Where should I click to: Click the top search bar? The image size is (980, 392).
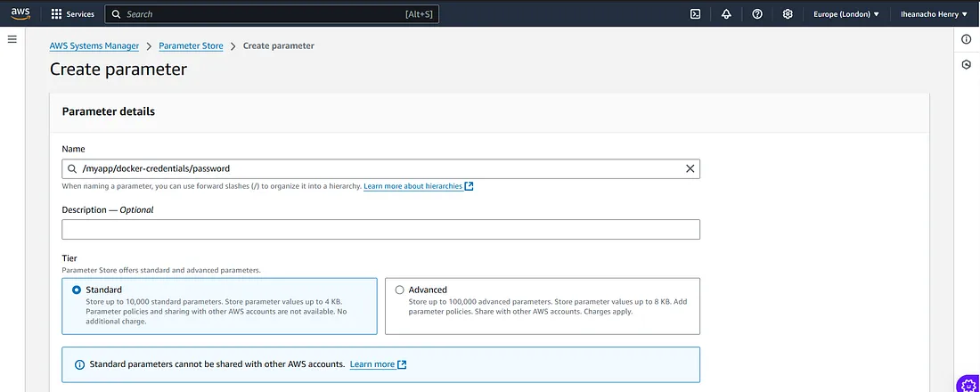tap(272, 13)
